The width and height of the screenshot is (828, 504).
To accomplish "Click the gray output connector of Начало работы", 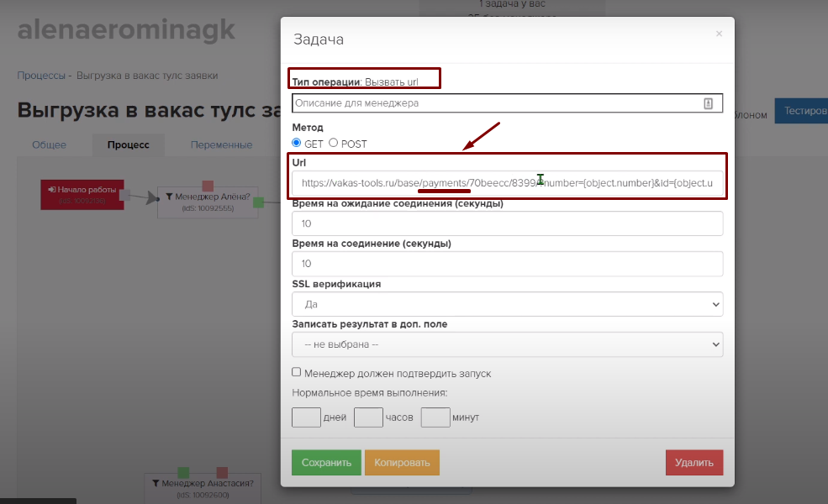I will pyautogui.click(x=124, y=195).
